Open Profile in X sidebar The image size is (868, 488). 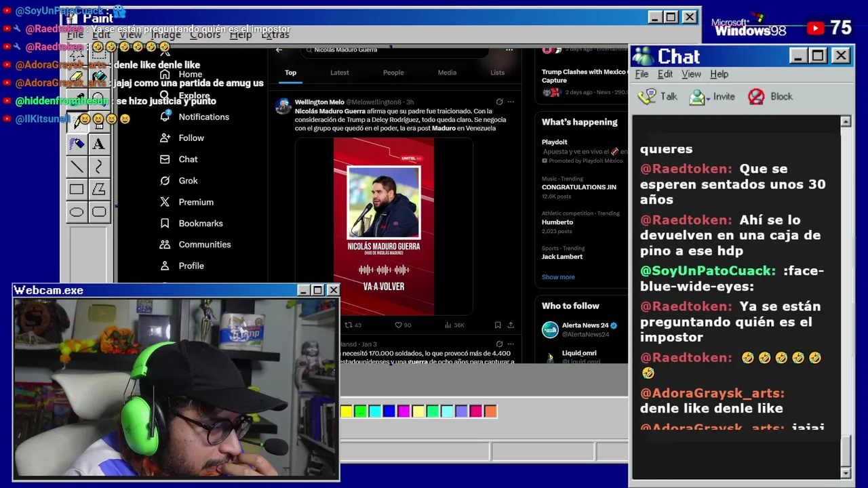[x=165, y=266]
